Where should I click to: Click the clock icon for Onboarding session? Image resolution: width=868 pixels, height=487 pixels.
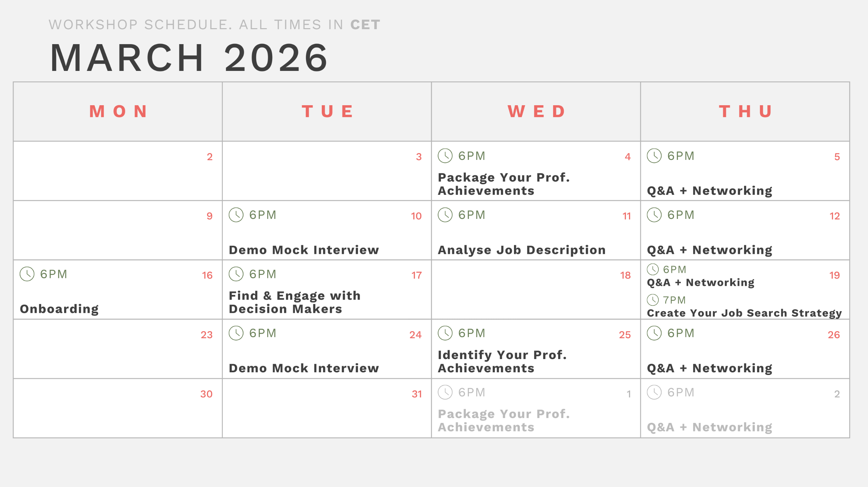pos(27,274)
